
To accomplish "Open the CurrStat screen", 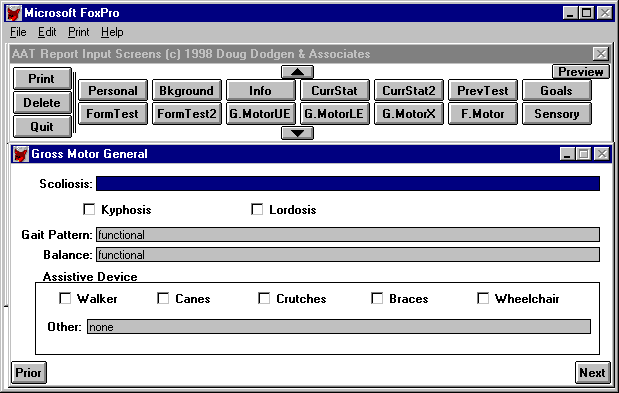I will [x=335, y=90].
